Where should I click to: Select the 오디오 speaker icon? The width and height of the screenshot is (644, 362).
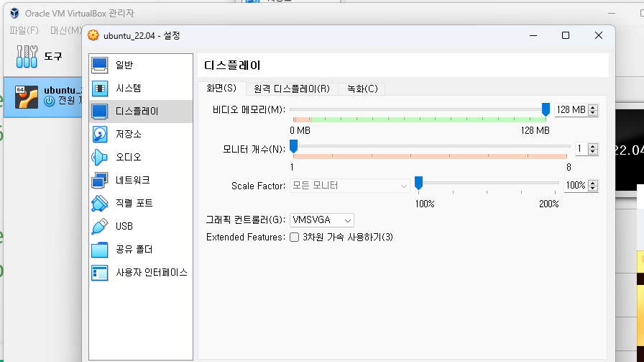coord(100,157)
